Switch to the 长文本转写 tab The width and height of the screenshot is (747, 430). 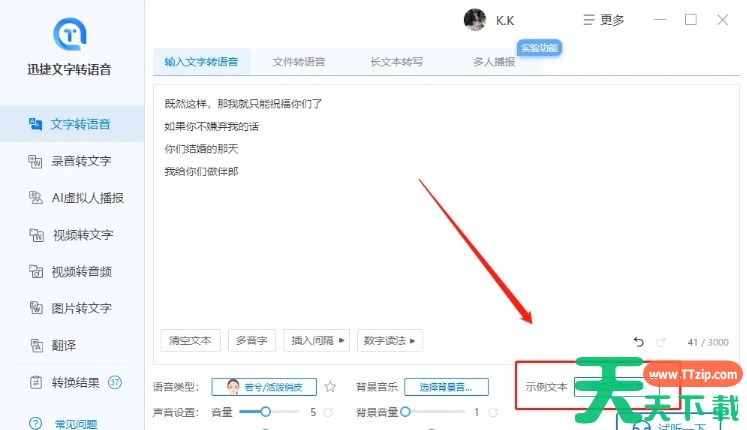(x=396, y=62)
